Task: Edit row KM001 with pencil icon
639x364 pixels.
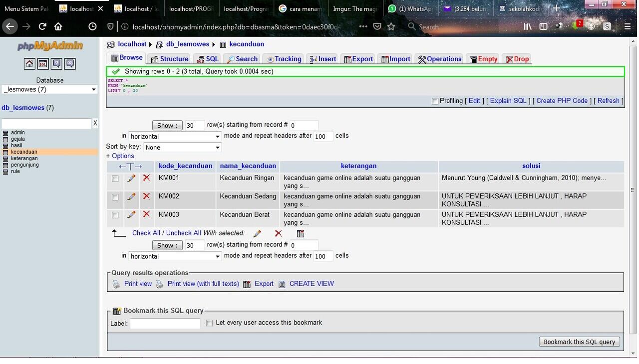Action: point(131,178)
